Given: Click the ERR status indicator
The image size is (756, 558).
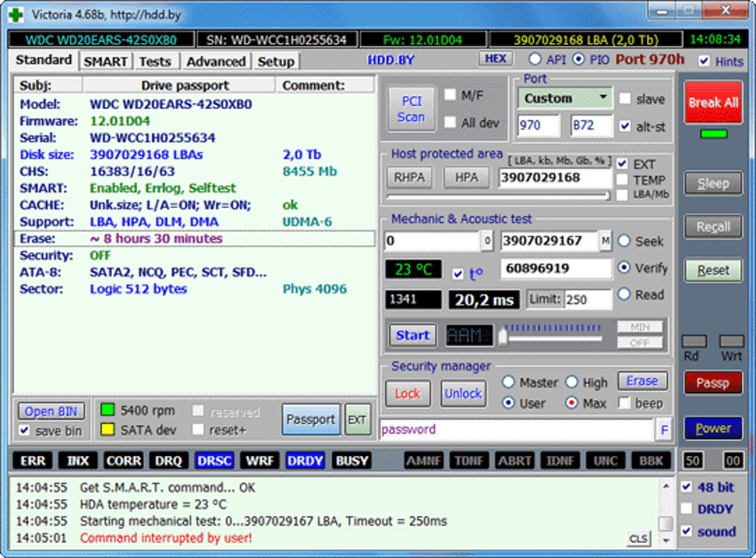Looking at the screenshot, I should point(33,461).
